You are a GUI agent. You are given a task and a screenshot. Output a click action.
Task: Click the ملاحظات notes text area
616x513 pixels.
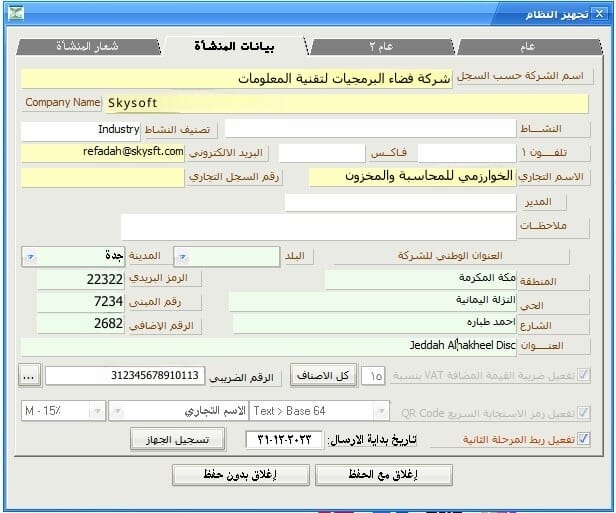tap(318, 227)
